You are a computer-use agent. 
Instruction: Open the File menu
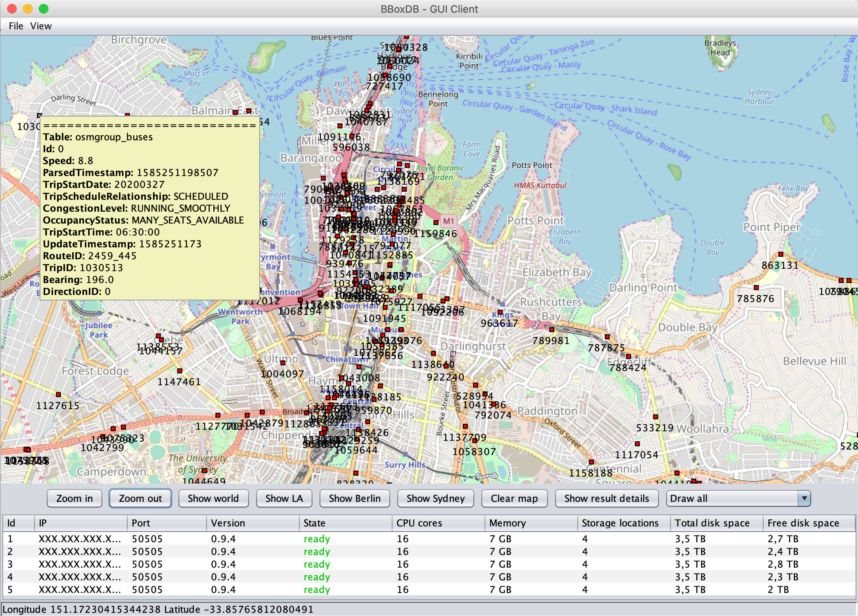[16, 26]
